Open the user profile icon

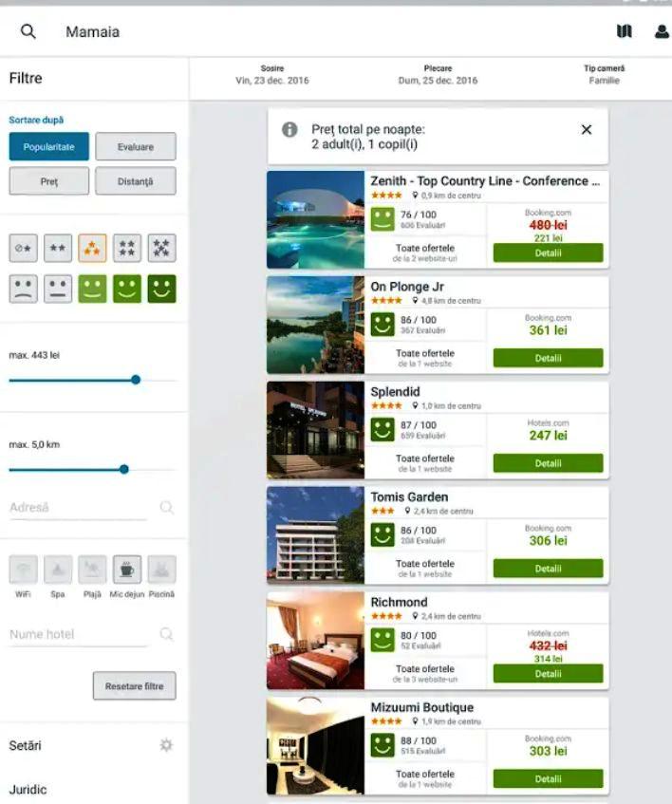coord(662,31)
